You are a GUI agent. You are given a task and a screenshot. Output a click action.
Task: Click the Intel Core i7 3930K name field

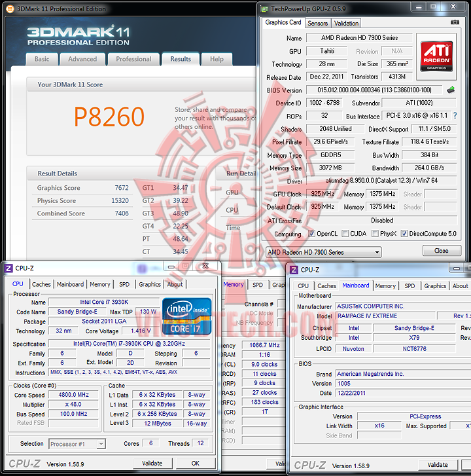[x=104, y=302]
